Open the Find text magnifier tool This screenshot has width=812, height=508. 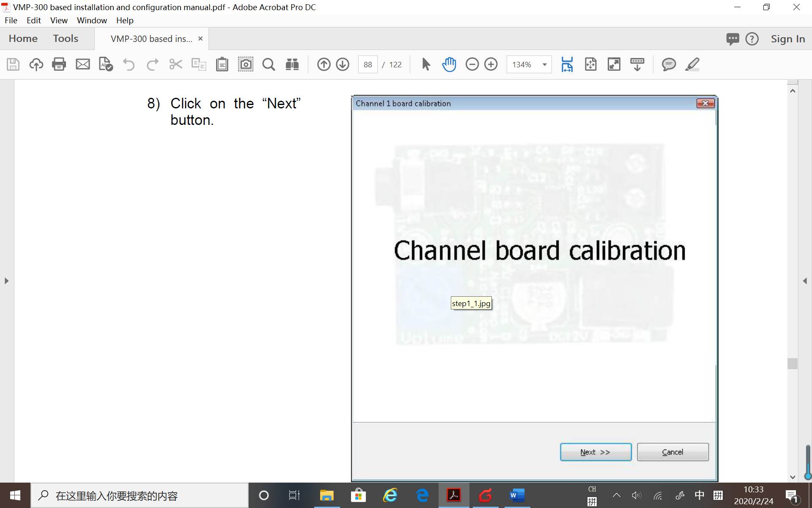(269, 64)
